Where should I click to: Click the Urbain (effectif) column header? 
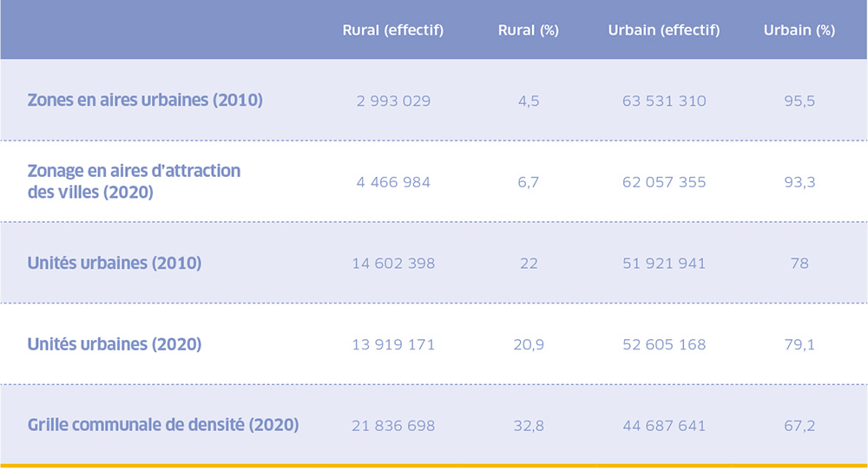point(664,30)
